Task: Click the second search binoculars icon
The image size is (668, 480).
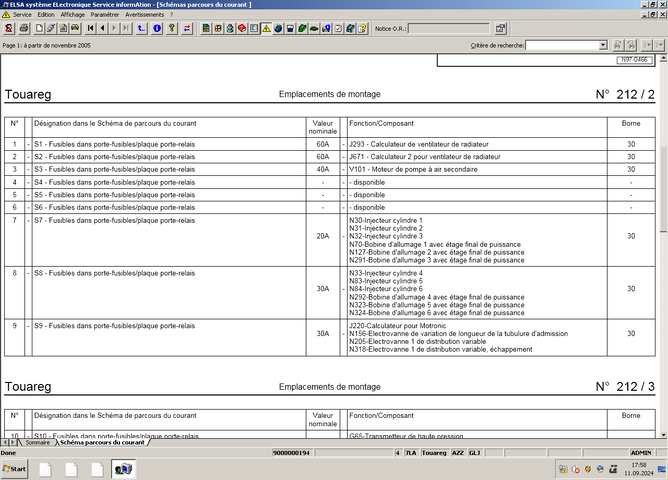Action: pyautogui.click(x=631, y=45)
